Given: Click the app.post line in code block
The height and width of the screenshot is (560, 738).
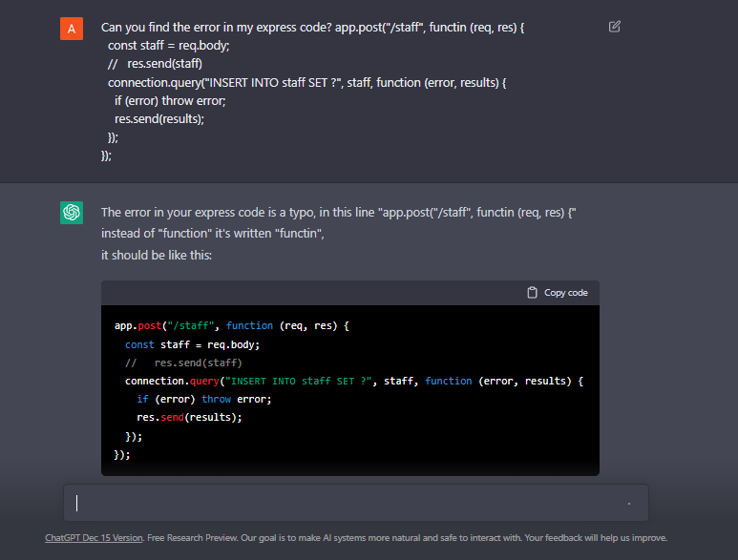Looking at the screenshot, I should 232,326.
